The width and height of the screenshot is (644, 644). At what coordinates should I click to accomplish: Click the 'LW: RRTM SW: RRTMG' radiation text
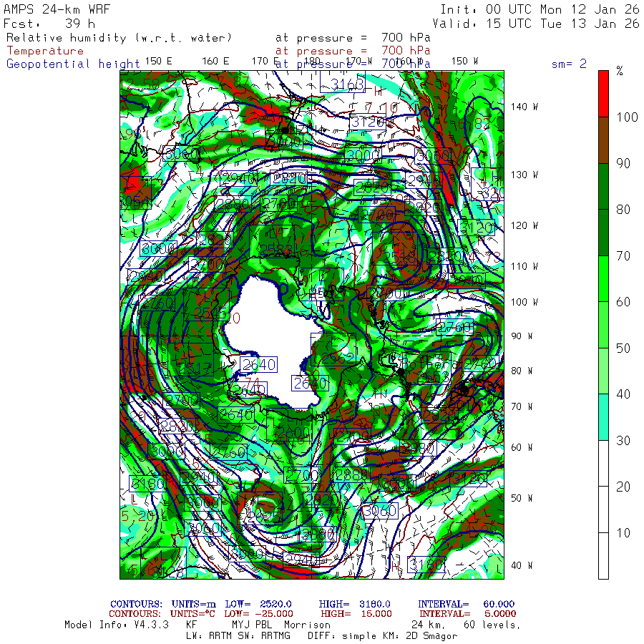238,636
